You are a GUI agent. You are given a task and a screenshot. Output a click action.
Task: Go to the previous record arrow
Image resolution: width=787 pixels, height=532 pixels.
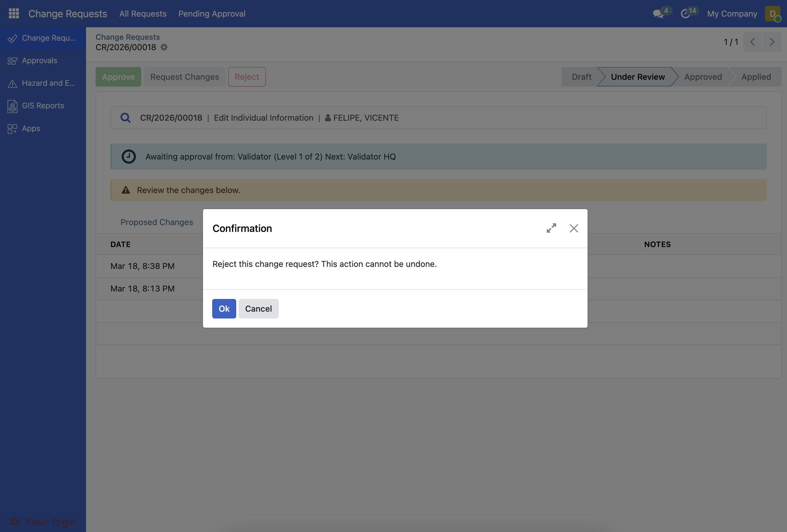click(x=753, y=42)
